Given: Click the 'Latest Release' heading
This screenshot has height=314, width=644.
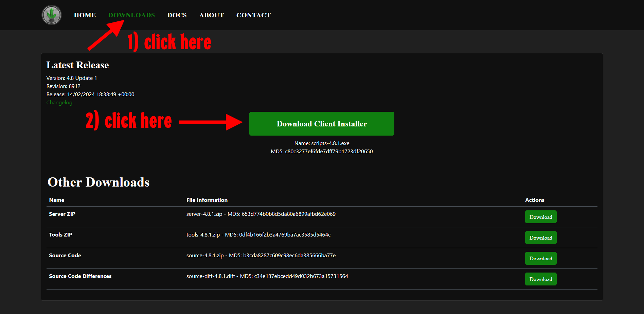Looking at the screenshot, I should pos(78,65).
